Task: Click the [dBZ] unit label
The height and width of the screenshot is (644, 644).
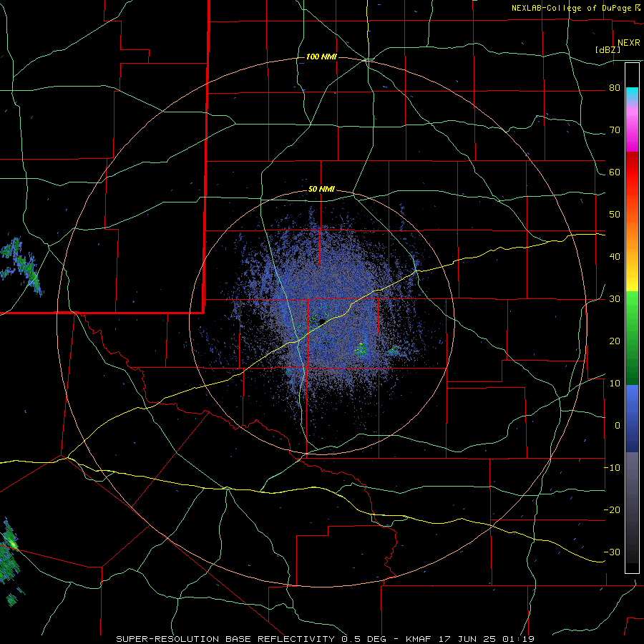Action: [608, 49]
